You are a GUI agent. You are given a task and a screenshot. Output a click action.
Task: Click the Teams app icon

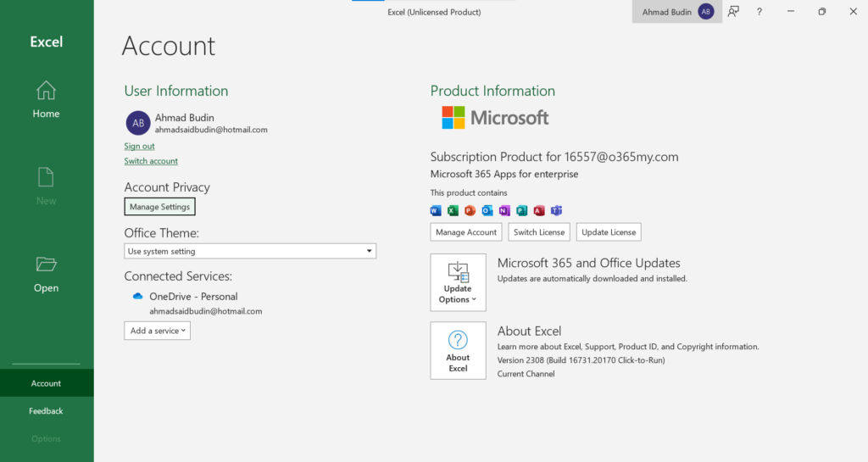coord(556,210)
